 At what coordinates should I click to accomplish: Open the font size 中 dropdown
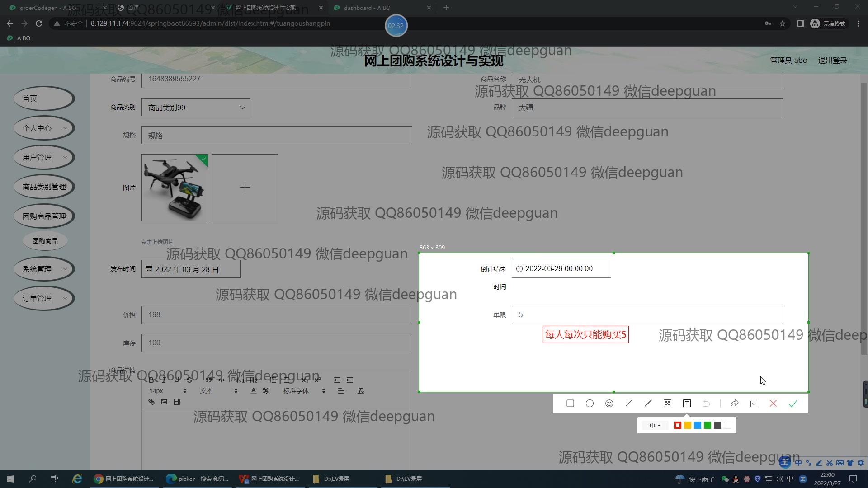(655, 425)
